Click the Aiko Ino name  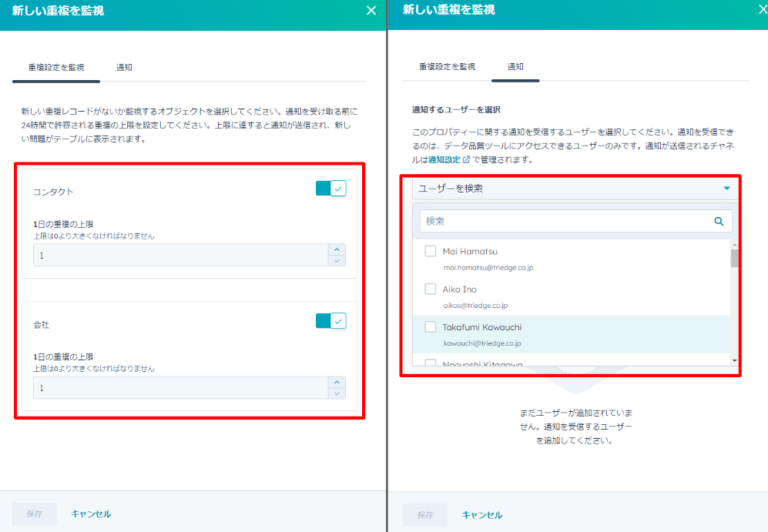coord(459,289)
